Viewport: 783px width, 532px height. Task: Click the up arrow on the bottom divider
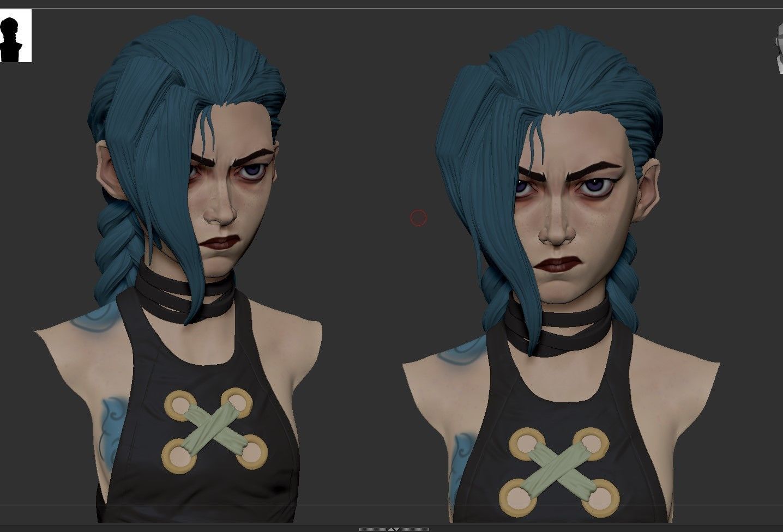pos(391,529)
